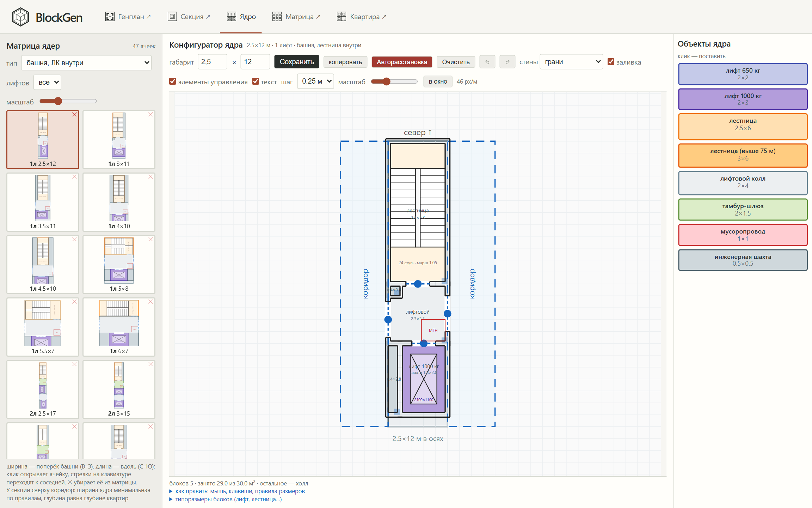
Task: Add a тамбур-шлюз block
Action: coord(743,210)
